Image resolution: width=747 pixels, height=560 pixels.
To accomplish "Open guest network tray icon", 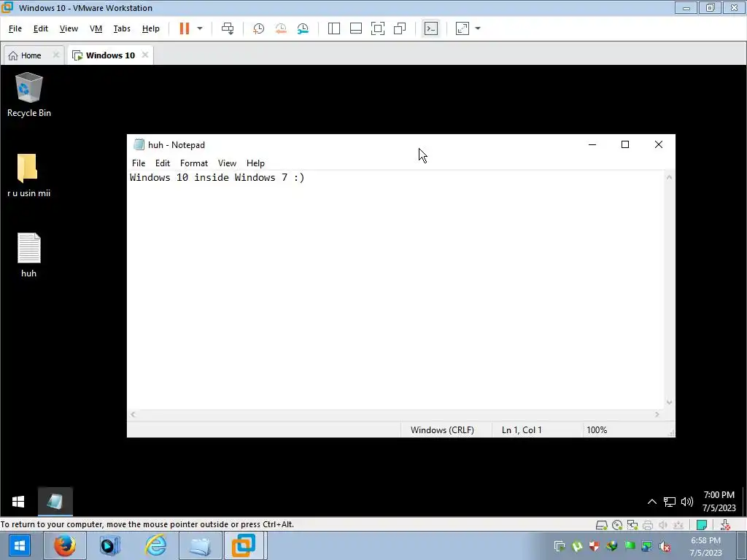I will [x=670, y=502].
